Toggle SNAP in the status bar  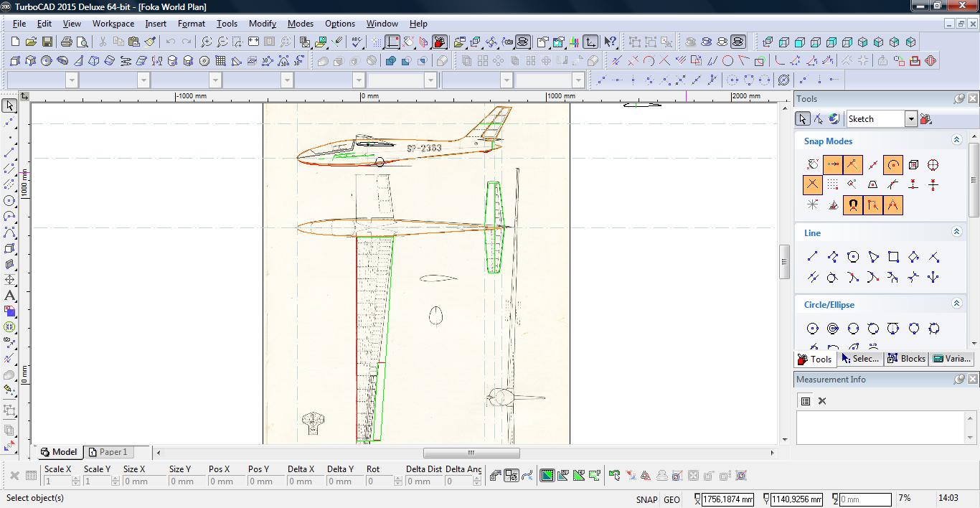tap(646, 499)
